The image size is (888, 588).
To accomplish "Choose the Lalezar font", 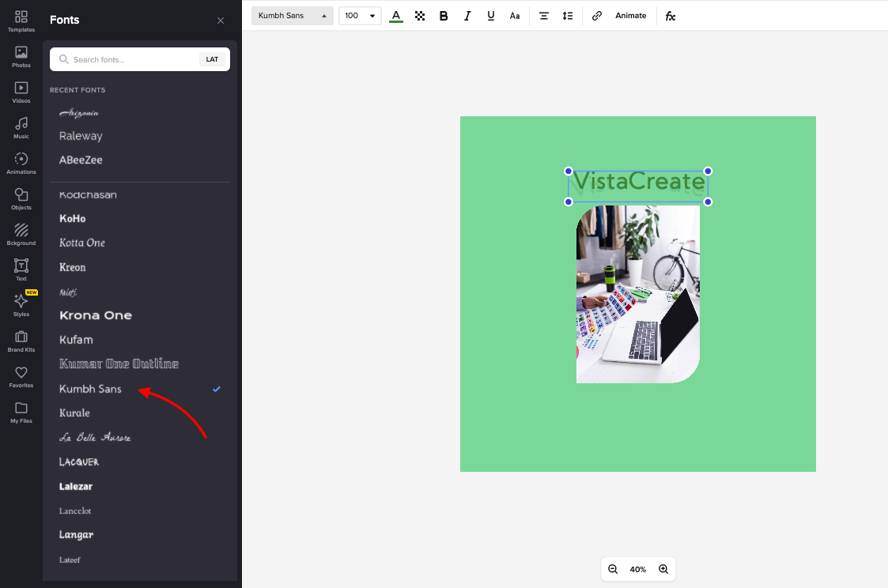I will [x=76, y=486].
